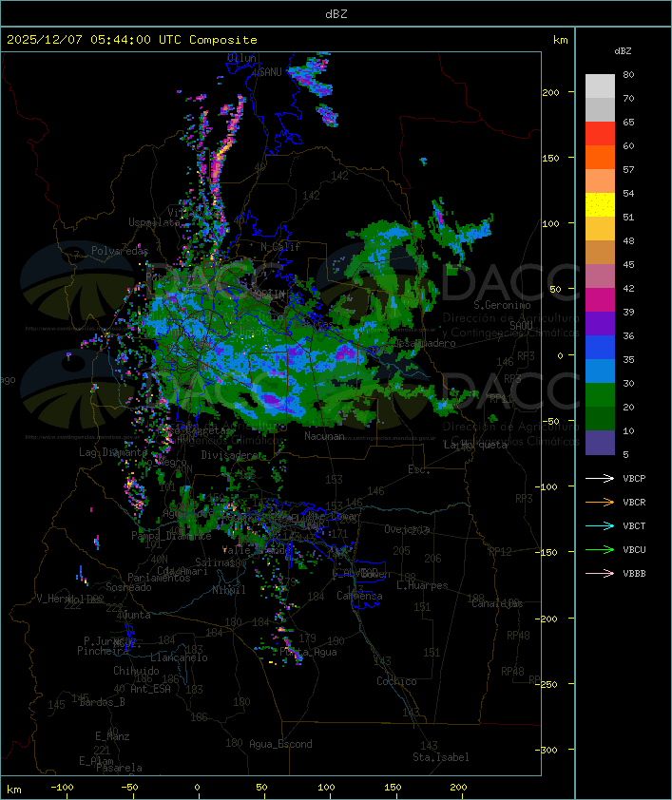Click the km unit label at bottom left
The width and height of the screenshot is (672, 800).
click(14, 790)
